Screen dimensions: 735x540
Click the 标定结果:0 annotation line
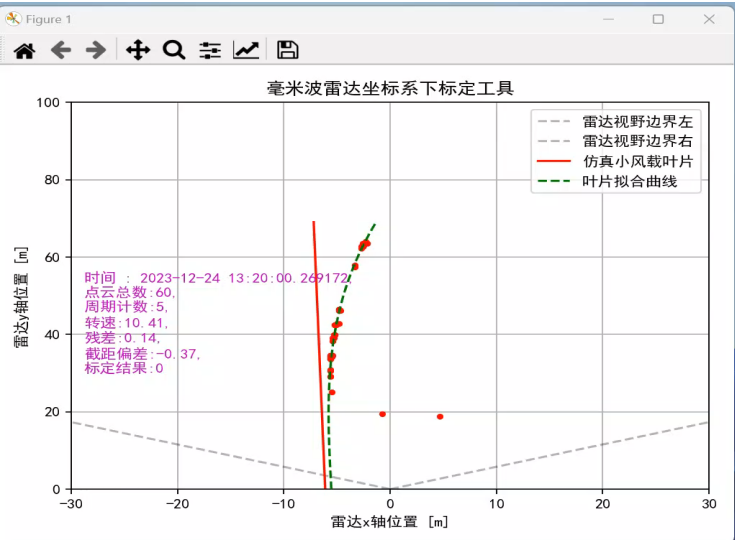124,368
